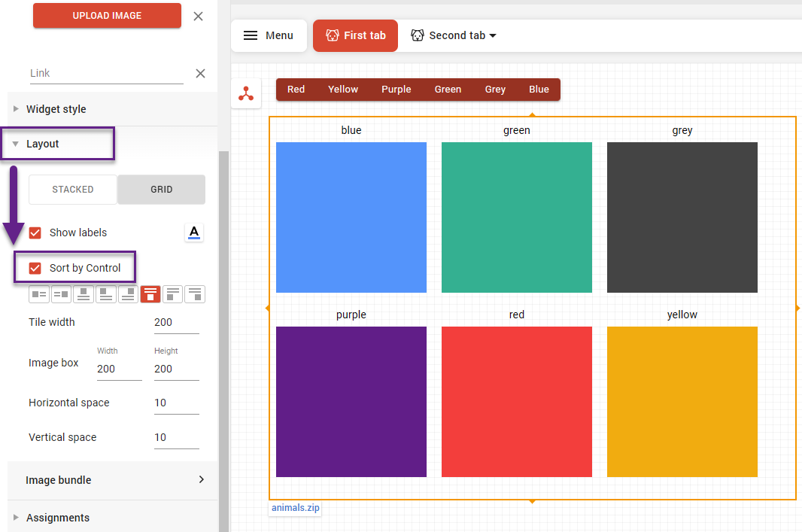Click the Tile width input field
The height and width of the screenshot is (532, 802).
(176, 322)
